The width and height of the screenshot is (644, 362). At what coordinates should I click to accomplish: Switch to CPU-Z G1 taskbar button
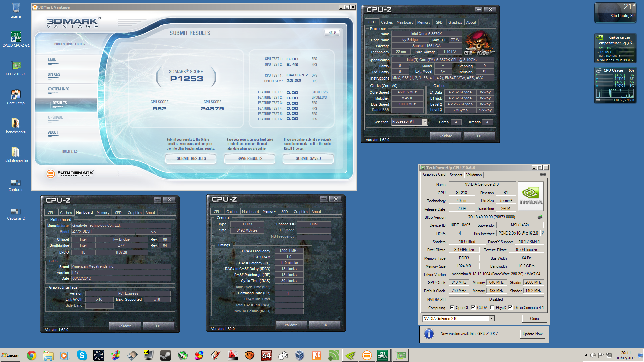tap(383, 355)
